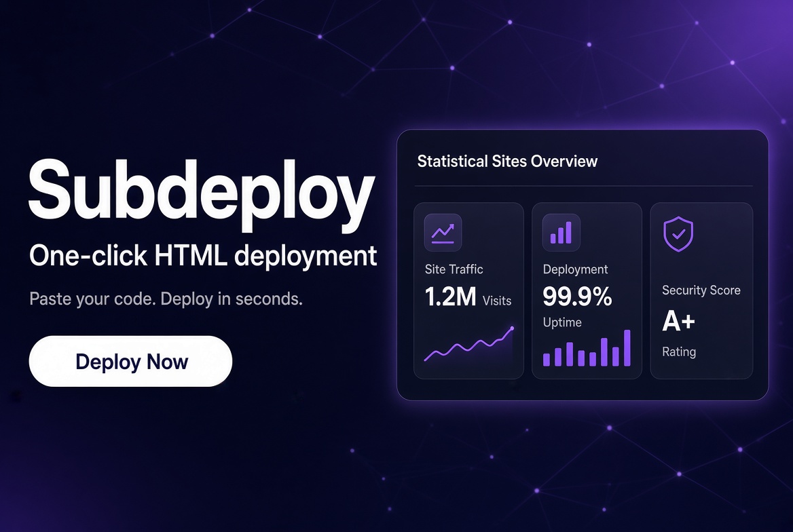The height and width of the screenshot is (532, 793).
Task: Click the Uptime label
Action: (x=562, y=322)
